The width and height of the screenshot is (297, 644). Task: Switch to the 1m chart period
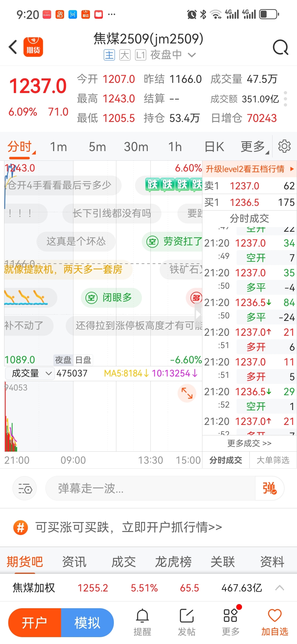58,146
